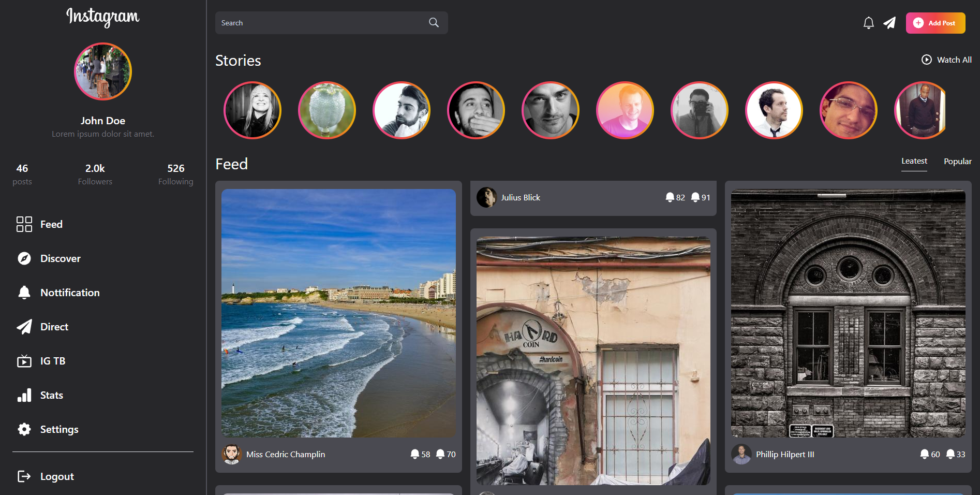Screen dimensions: 980x495
Task: Click the name Phillip Hilpert III
Action: (785, 454)
